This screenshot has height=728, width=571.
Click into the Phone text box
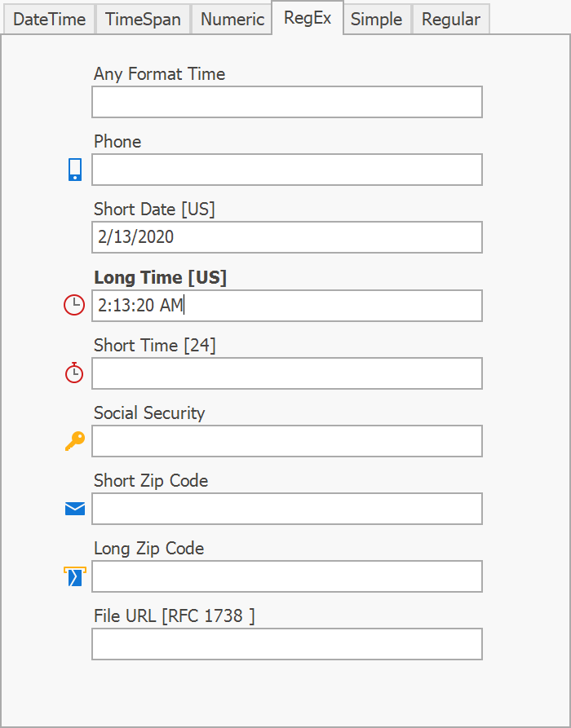pyautogui.click(x=286, y=170)
